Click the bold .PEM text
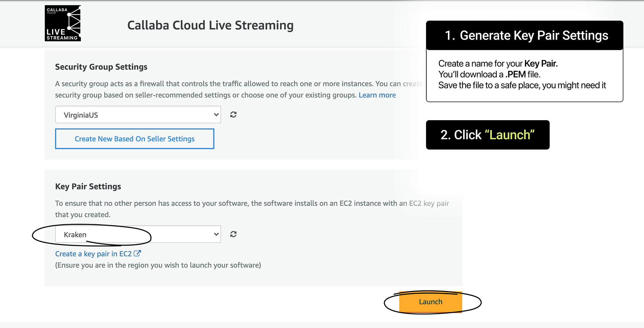 [x=516, y=74]
